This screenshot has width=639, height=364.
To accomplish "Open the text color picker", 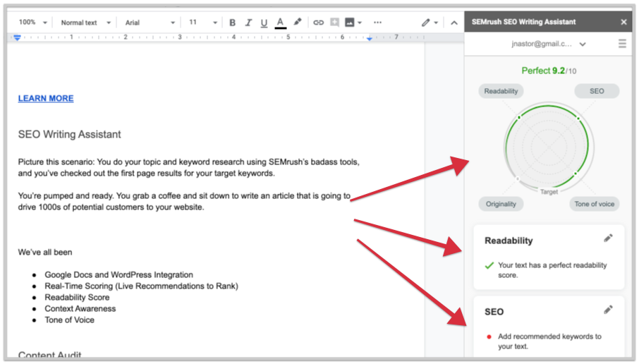I will 281,23.
